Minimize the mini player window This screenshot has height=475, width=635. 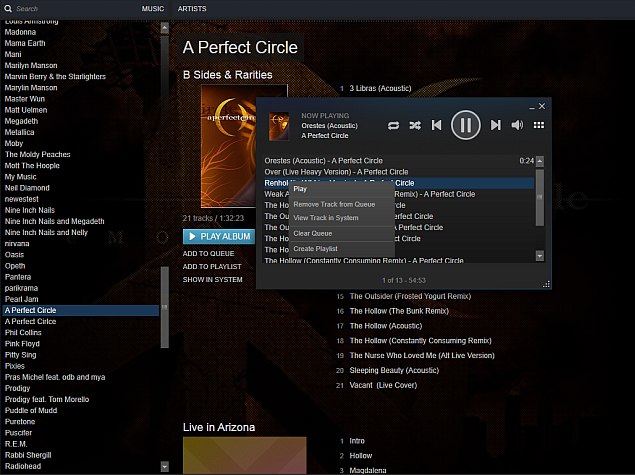pyautogui.click(x=532, y=108)
